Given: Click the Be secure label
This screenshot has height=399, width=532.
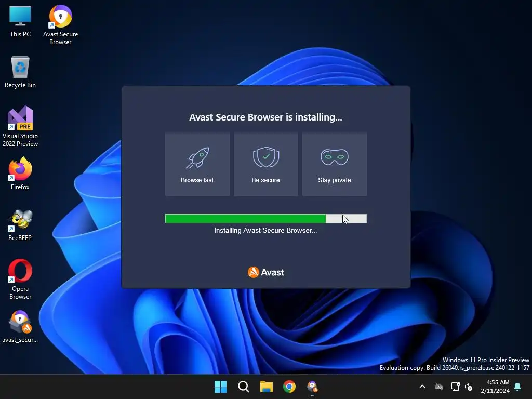Looking at the screenshot, I should (265, 180).
